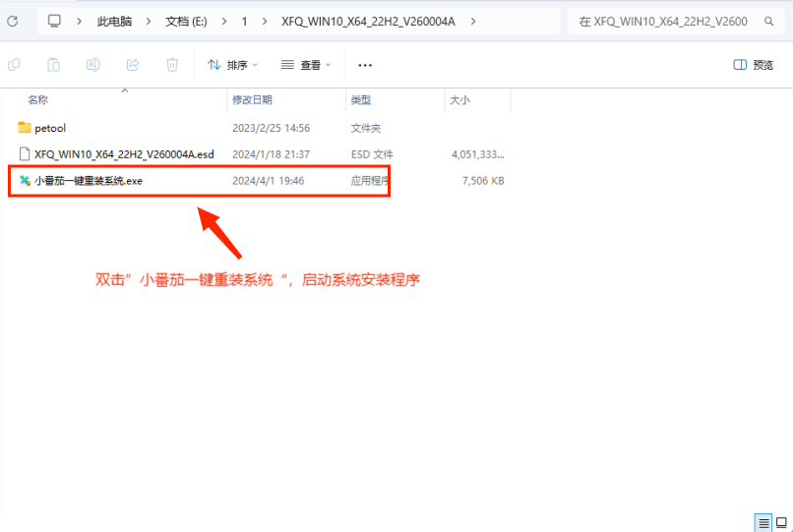Expand the chevron after XFQ_WIN10_X64_22H2_V260004A in the path
The width and height of the screenshot is (793, 532).
pos(473,21)
